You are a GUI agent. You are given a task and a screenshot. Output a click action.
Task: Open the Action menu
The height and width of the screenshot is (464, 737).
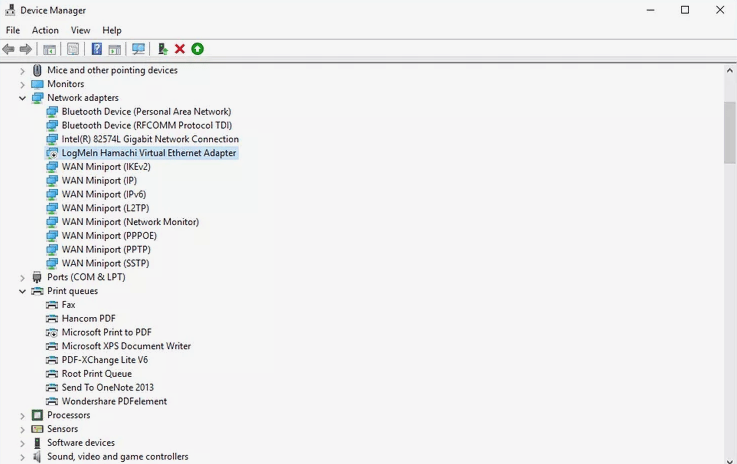(x=45, y=30)
